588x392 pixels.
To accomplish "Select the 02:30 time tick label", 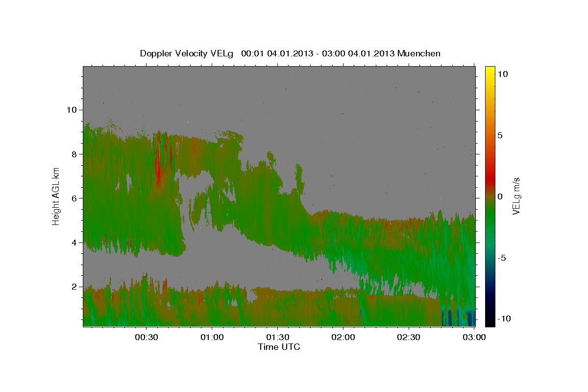I will pyautogui.click(x=409, y=337).
